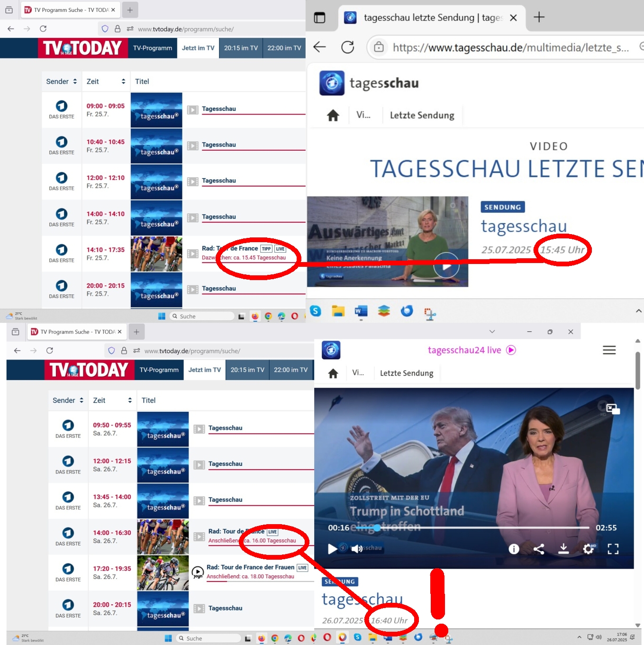Open the tab list chevron above tagesschau24 live

coord(492,332)
